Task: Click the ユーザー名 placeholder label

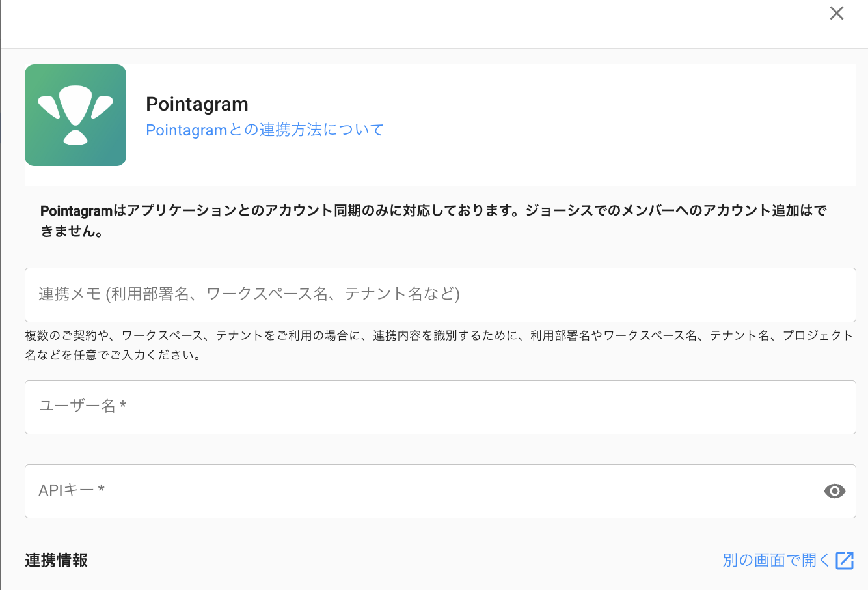Action: [77, 406]
